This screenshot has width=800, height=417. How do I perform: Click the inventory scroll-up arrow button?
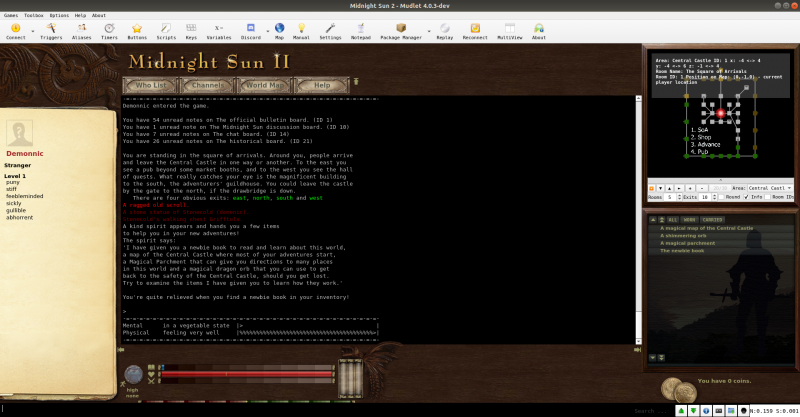pos(653,219)
